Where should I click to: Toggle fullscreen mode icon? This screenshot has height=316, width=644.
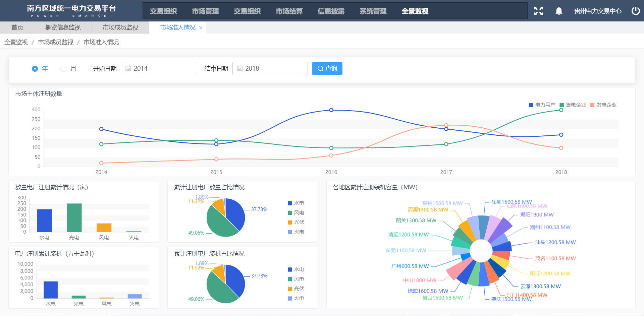coord(538,11)
